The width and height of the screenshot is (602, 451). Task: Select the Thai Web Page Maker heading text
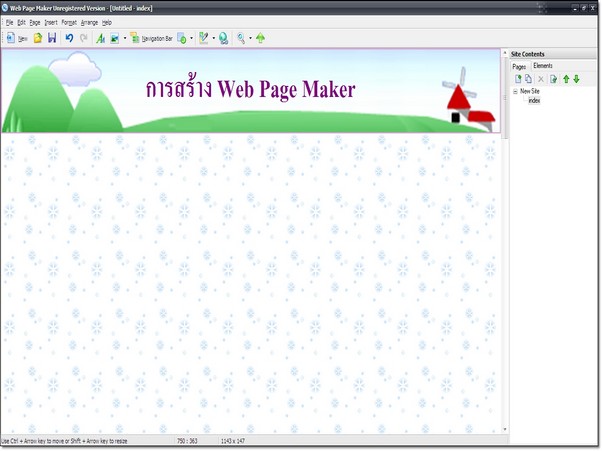(250, 89)
